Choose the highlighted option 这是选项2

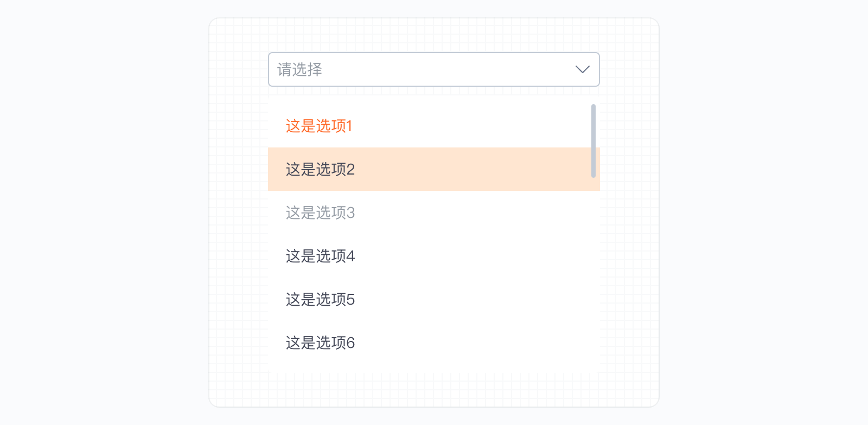click(x=320, y=169)
